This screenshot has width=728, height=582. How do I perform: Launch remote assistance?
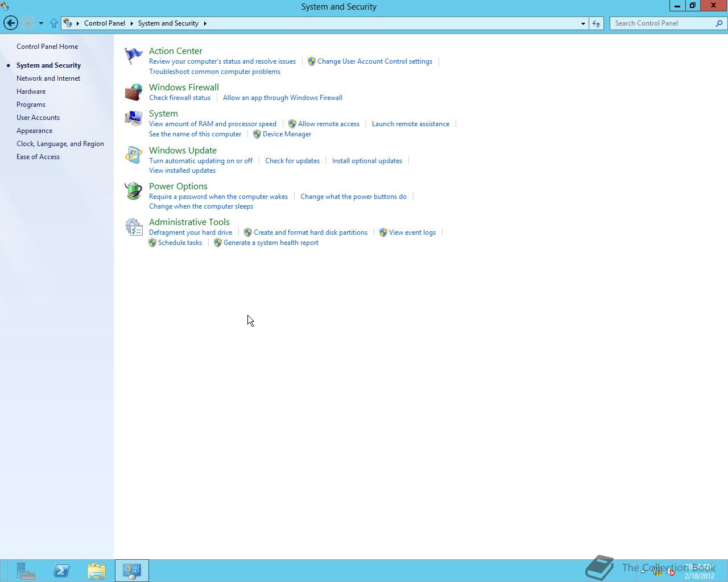pyautogui.click(x=411, y=124)
